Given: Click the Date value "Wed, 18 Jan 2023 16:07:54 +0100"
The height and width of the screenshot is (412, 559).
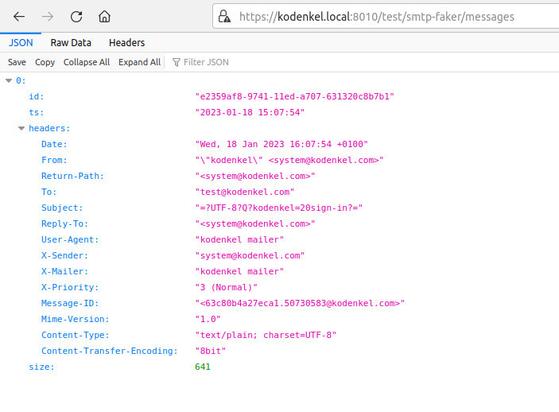Looking at the screenshot, I should (281, 144).
